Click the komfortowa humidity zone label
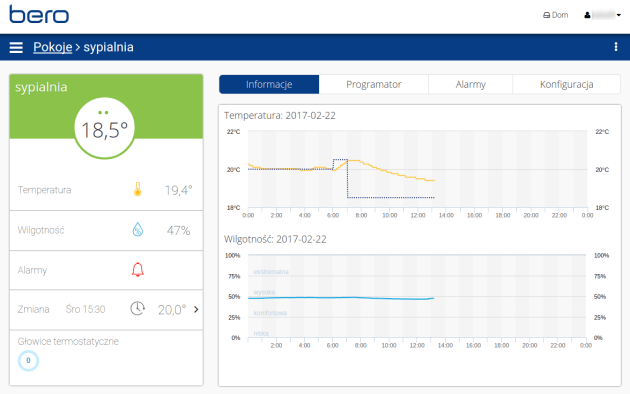 click(x=270, y=313)
